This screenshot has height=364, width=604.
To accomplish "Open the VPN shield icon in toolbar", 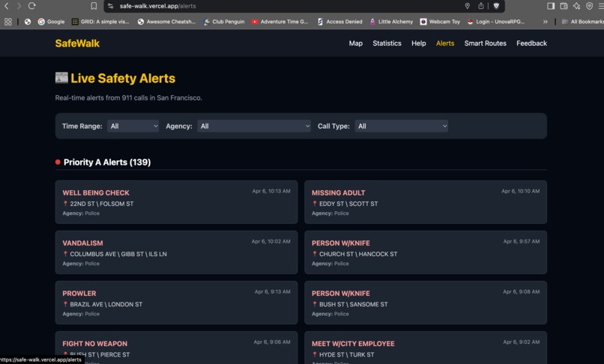I will [589, 6].
